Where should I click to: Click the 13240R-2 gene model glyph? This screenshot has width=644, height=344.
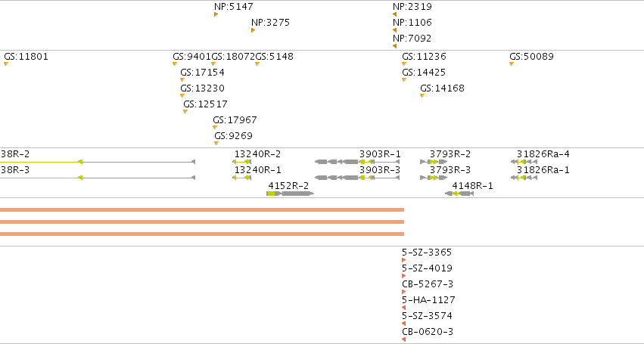242,162
